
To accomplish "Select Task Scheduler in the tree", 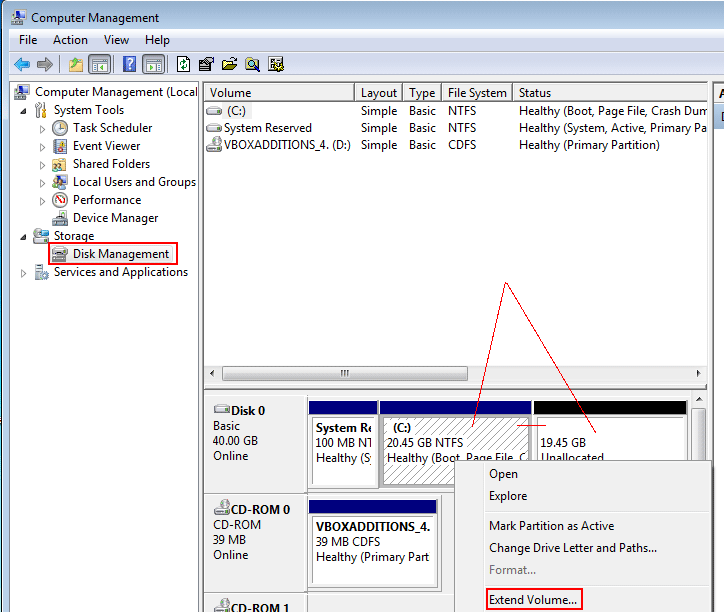I will point(112,128).
